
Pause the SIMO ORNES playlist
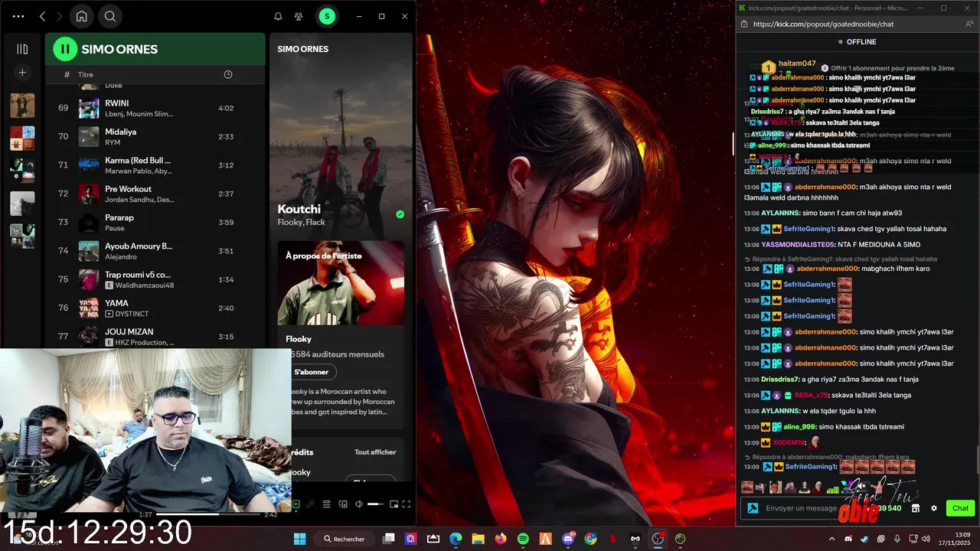(x=65, y=49)
